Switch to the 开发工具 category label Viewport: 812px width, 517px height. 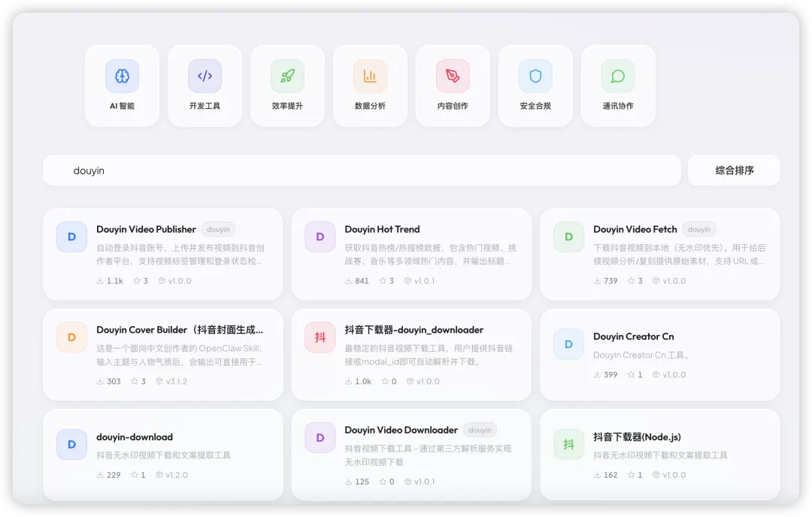click(205, 106)
